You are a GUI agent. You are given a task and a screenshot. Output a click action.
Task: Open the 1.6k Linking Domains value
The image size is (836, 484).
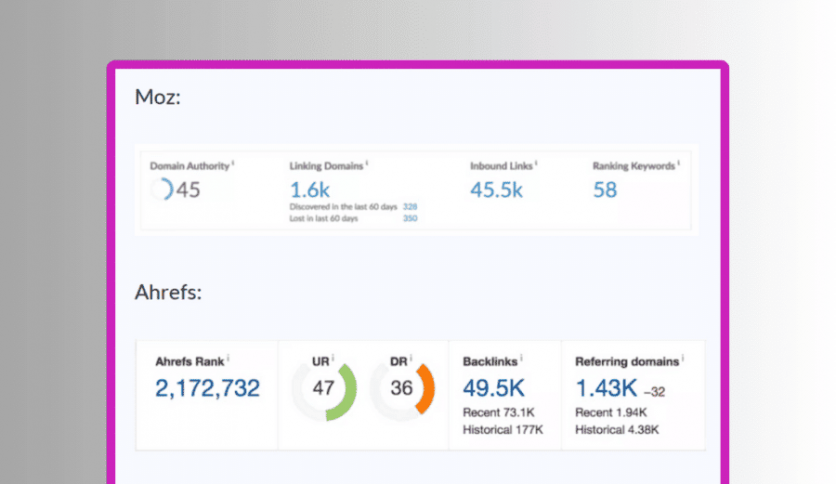pos(310,190)
